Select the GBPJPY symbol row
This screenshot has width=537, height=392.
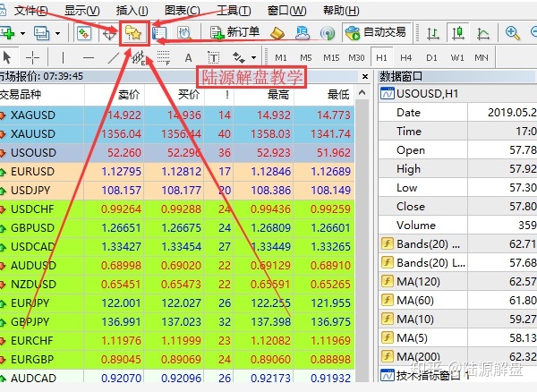177,322
